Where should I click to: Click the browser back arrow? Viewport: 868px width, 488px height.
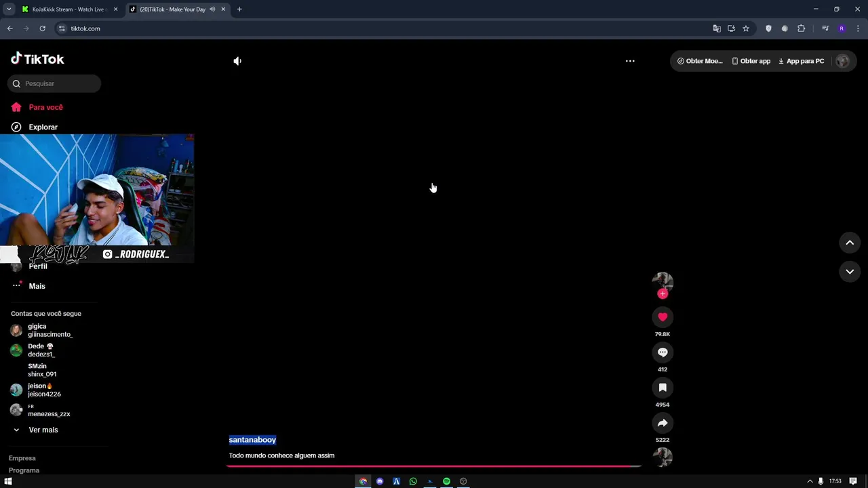pos(9,28)
